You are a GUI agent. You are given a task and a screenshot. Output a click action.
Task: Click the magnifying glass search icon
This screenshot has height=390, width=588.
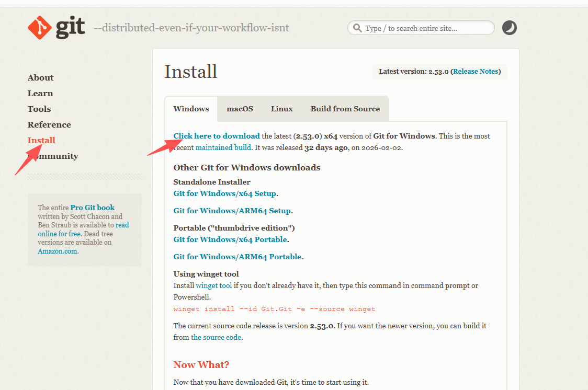pos(357,28)
